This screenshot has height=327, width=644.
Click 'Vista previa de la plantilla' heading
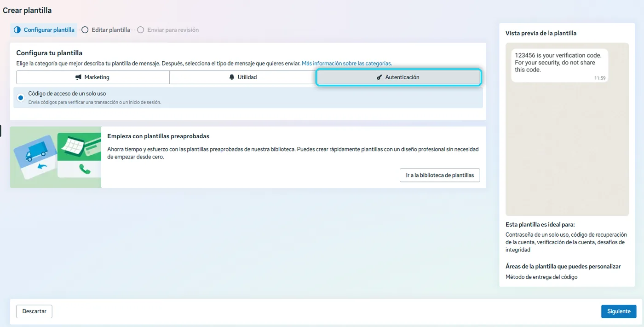[541, 33]
